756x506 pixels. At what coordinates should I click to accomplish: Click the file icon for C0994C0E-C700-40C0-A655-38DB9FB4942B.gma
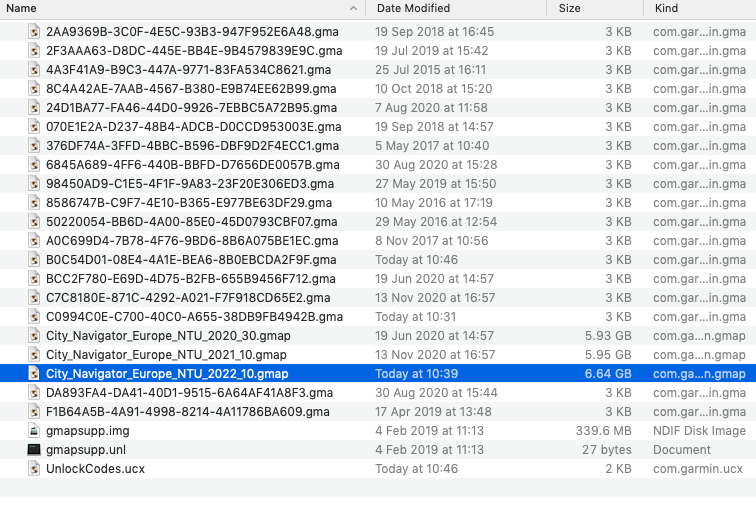[x=34, y=317]
